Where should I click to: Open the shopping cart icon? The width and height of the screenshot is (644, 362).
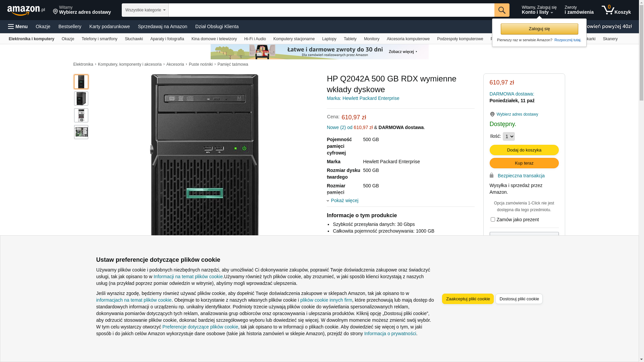(608, 10)
